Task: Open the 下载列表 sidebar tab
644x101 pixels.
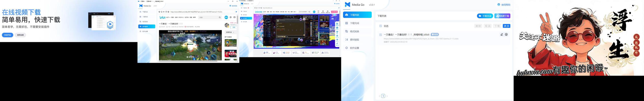Action: point(357,15)
